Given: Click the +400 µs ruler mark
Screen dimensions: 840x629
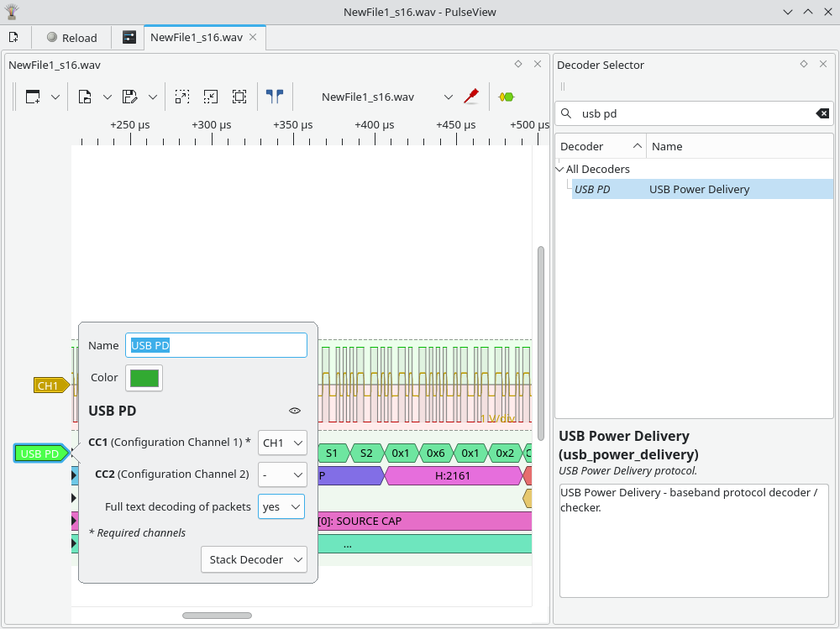Looking at the screenshot, I should click(x=375, y=125).
